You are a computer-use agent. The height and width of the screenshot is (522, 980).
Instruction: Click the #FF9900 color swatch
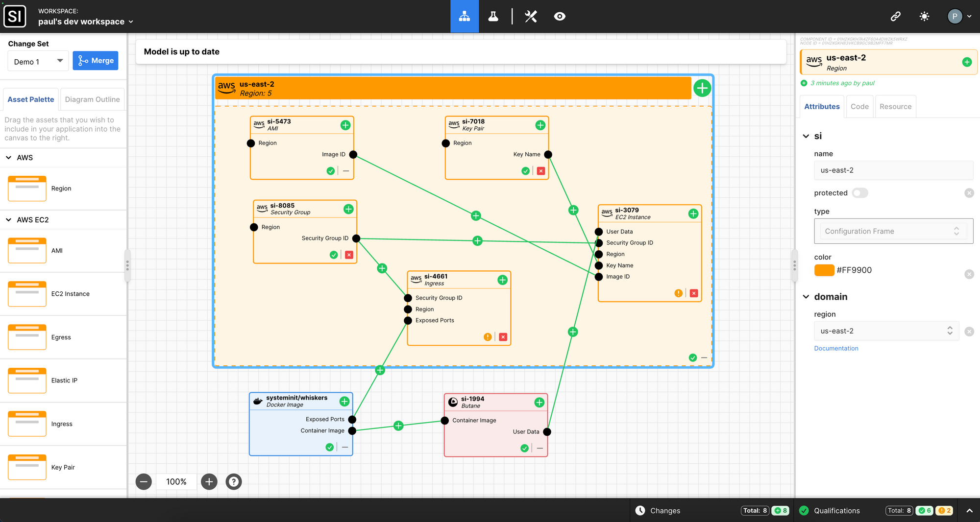[x=824, y=270]
